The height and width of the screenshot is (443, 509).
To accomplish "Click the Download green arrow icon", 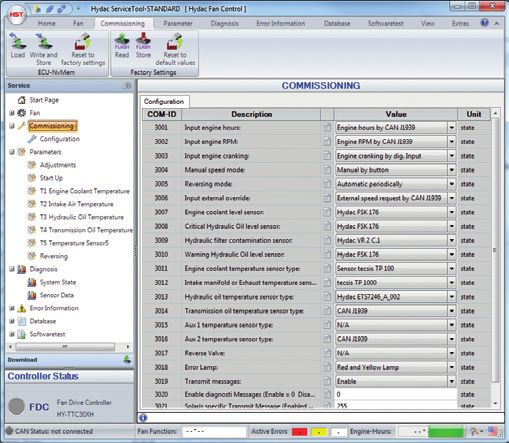I will (127, 359).
